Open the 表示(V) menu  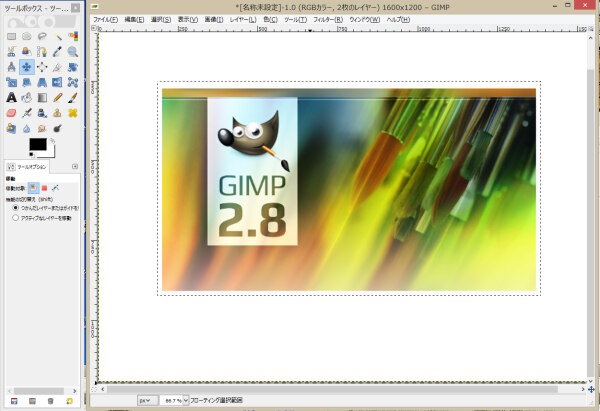coord(188,20)
